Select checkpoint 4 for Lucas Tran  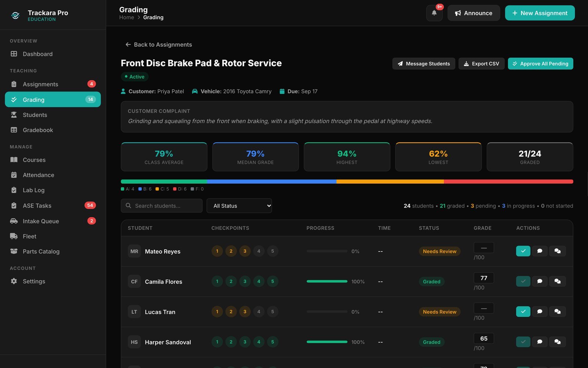click(x=259, y=311)
